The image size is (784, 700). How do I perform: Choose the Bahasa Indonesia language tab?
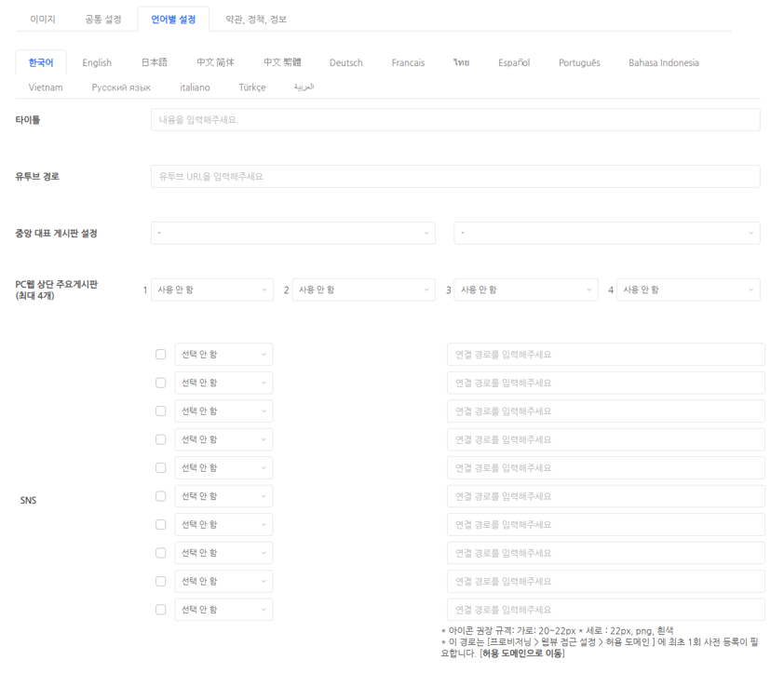663,62
